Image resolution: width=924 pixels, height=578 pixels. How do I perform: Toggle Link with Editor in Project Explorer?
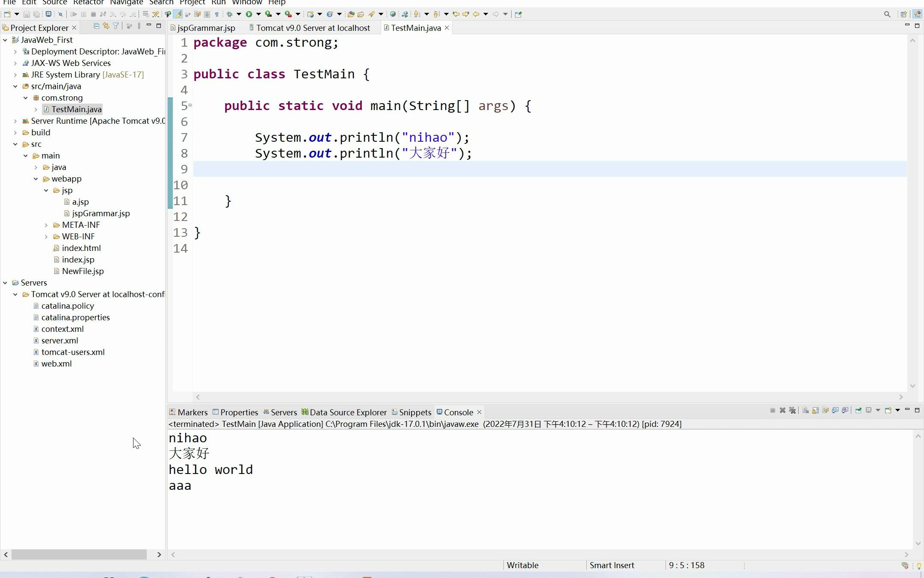[106, 26]
